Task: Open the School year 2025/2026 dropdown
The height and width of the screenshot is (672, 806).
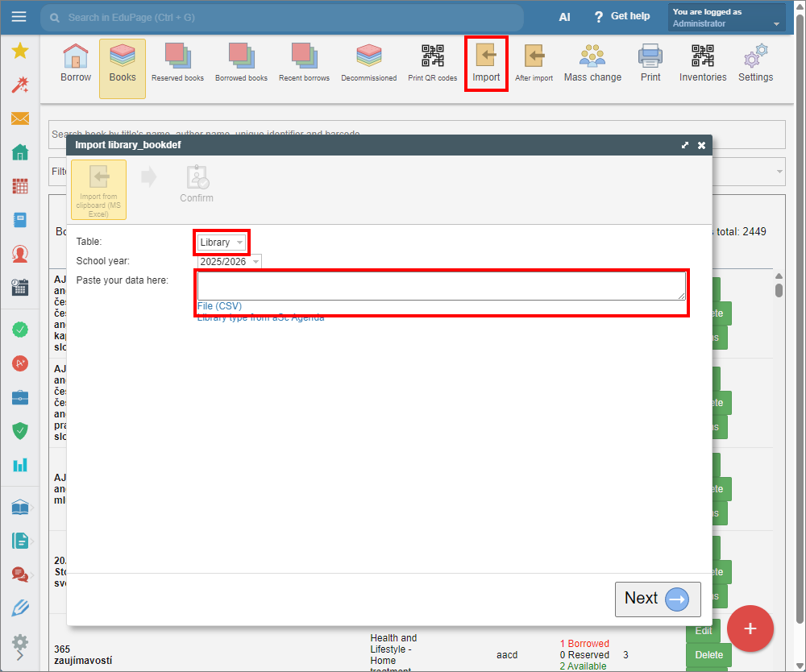Action: pos(230,262)
